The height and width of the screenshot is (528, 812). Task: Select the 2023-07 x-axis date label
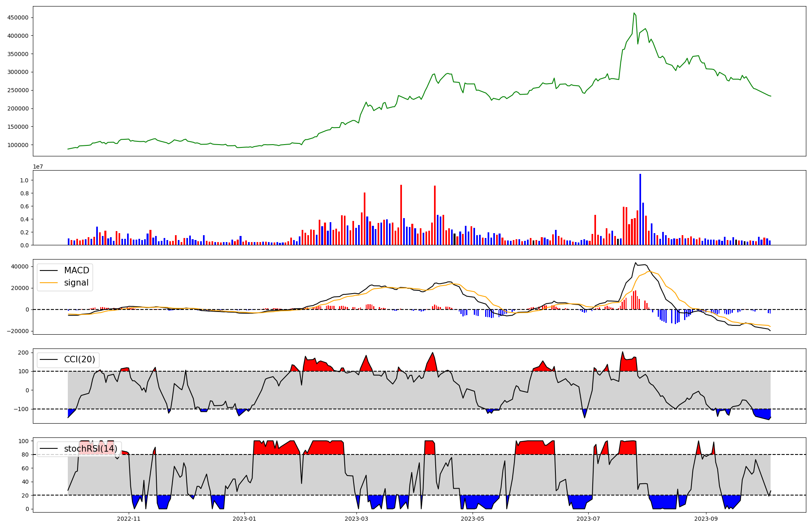588,519
